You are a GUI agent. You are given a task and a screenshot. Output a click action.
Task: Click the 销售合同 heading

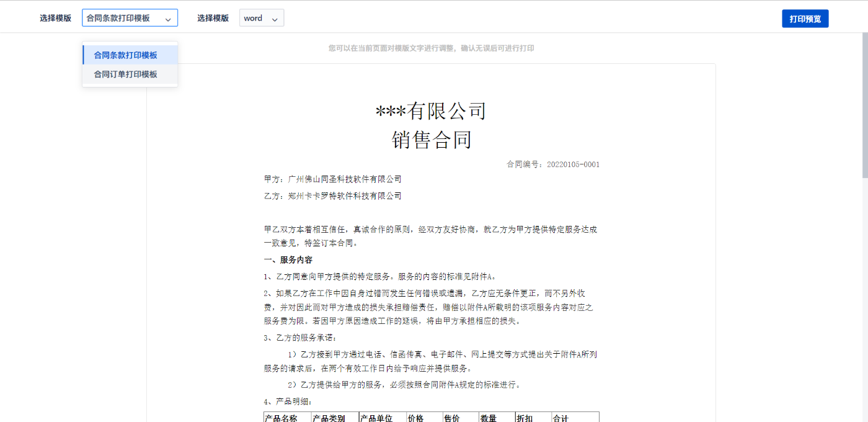(432, 140)
